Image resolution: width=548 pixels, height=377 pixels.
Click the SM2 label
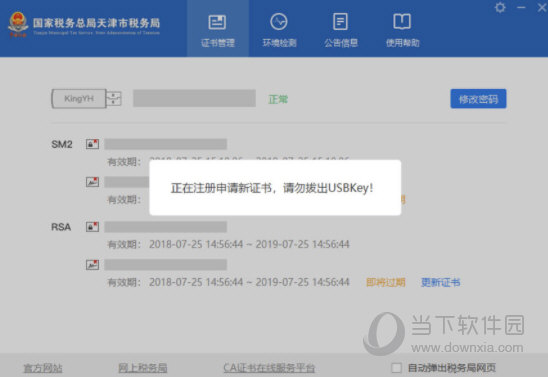point(62,144)
